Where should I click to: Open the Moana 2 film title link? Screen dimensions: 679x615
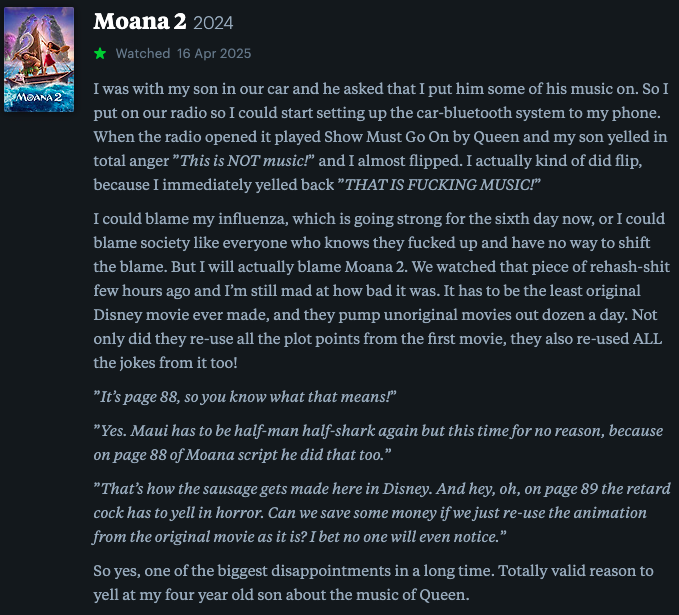pos(139,21)
